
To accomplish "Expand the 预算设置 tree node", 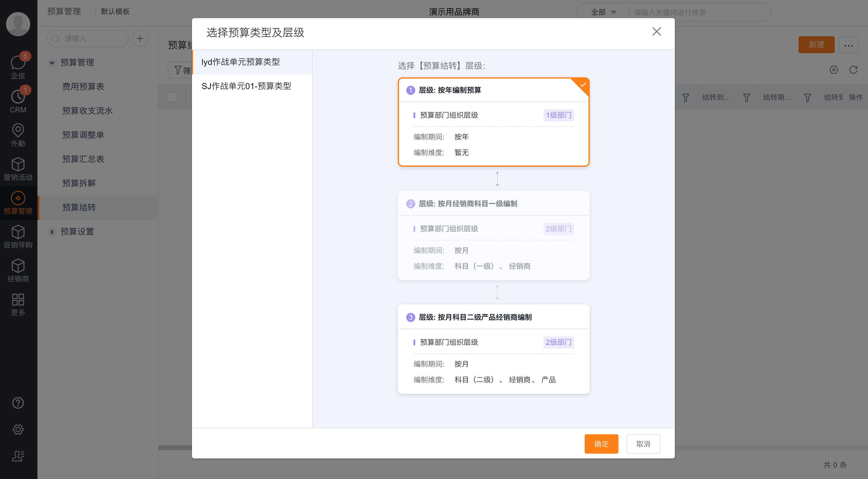I will (x=52, y=232).
